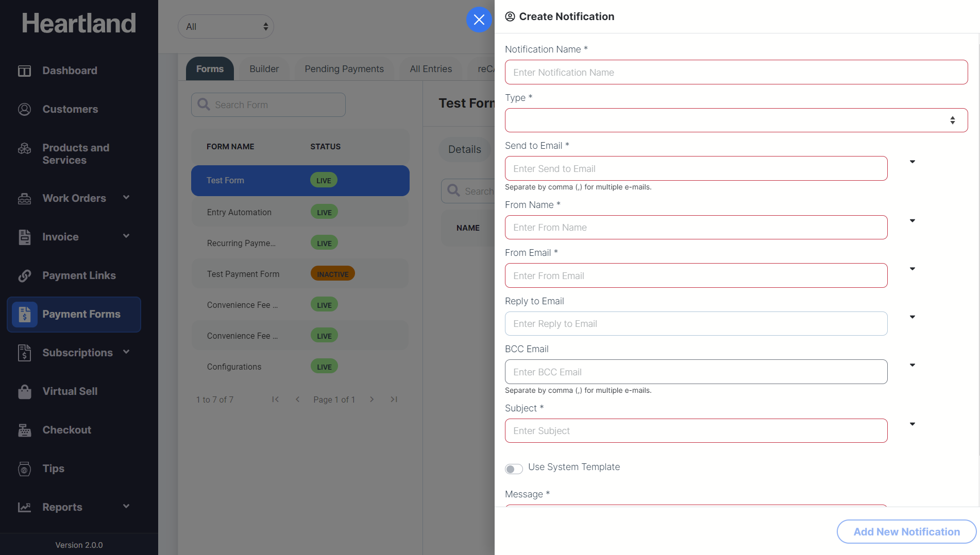Click the Customers icon in sidebar
The height and width of the screenshot is (555, 980).
[x=24, y=109]
